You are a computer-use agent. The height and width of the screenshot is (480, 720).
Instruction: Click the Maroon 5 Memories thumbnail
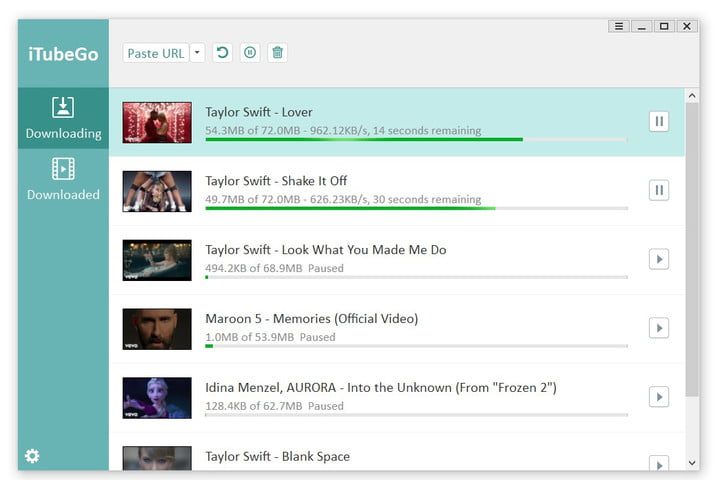[x=157, y=329]
